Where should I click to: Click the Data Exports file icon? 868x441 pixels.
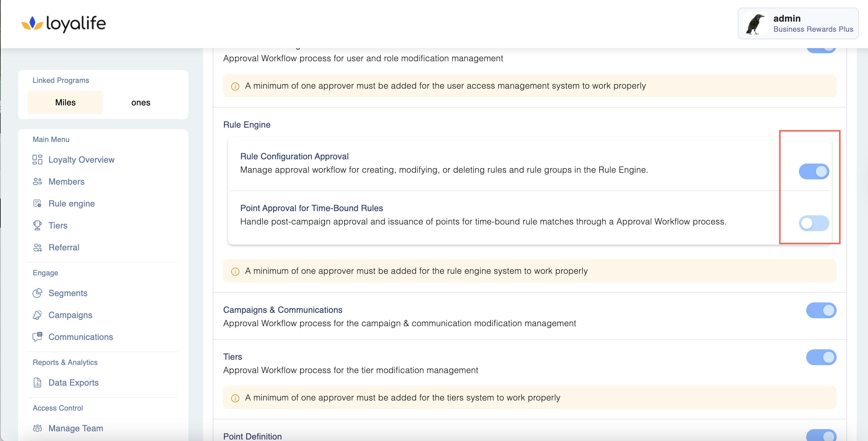37,382
